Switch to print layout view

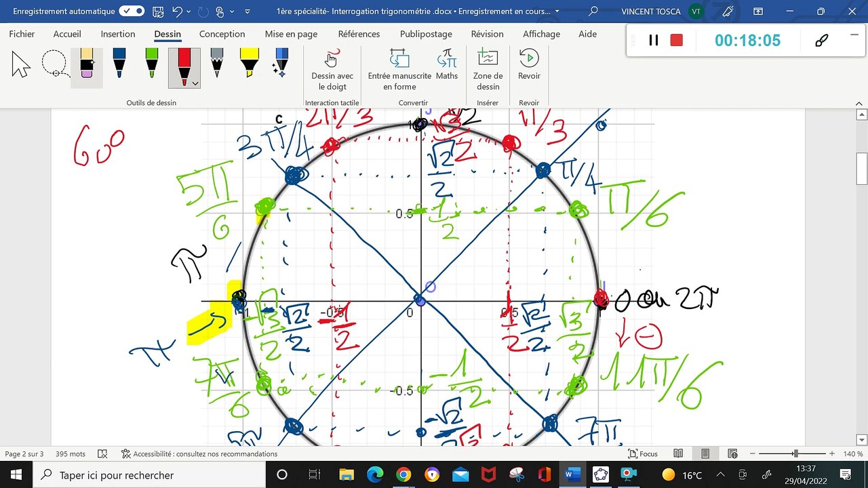[x=705, y=454]
